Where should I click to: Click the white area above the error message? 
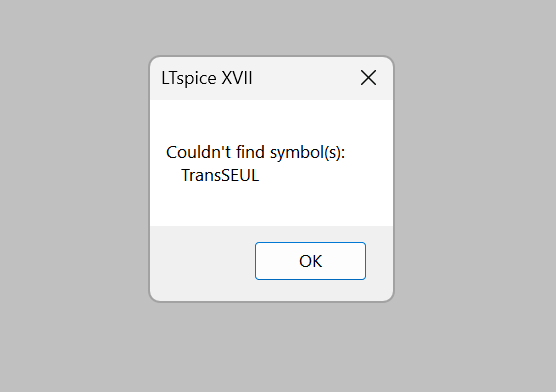[271, 121]
